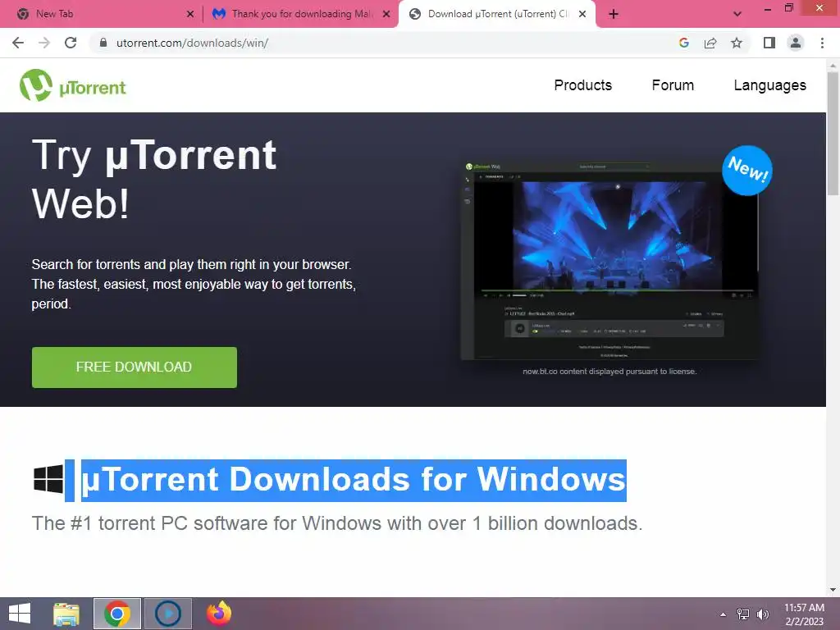Open the Languages menu
This screenshot has height=630, width=840.
pos(769,85)
